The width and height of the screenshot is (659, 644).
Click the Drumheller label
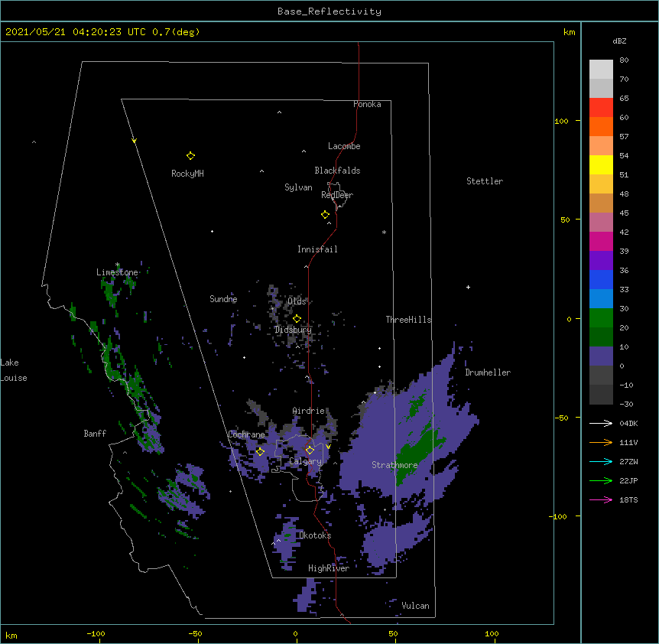click(x=488, y=372)
